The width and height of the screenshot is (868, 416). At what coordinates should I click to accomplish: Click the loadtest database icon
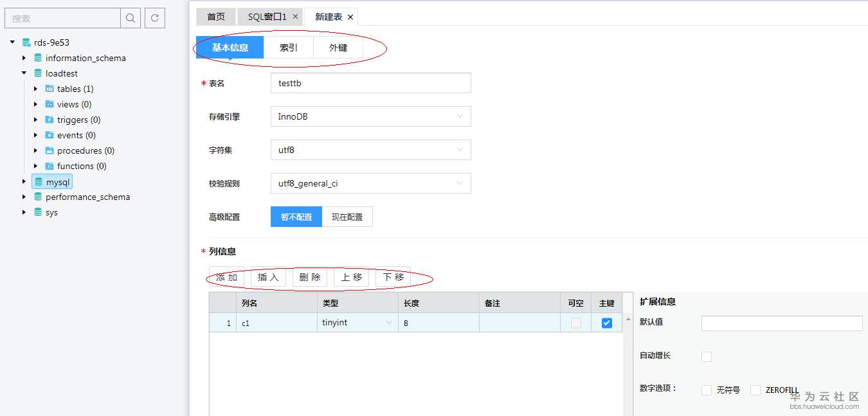tap(38, 73)
